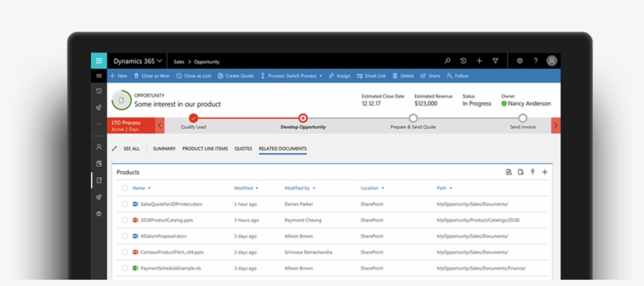Click the LTO Process banner
Image resolution: width=644 pixels, height=286 pixels.
click(x=131, y=126)
